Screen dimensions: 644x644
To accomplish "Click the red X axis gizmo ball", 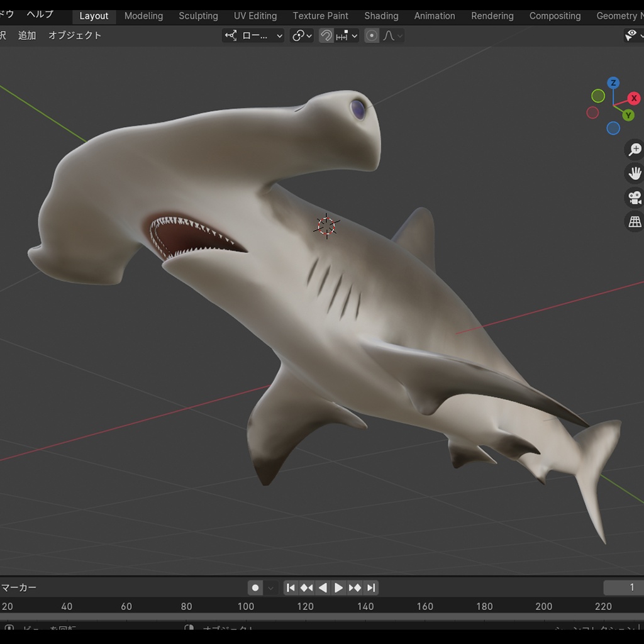I will [633, 98].
